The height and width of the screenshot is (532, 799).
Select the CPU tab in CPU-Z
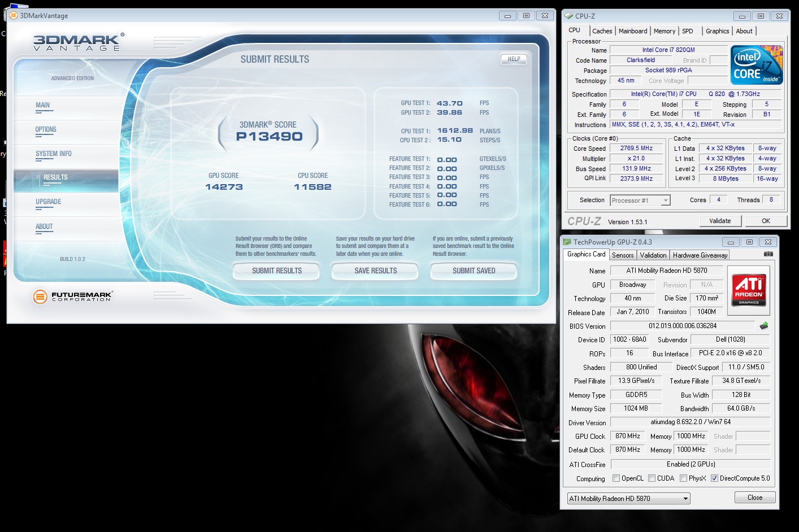[x=575, y=30]
